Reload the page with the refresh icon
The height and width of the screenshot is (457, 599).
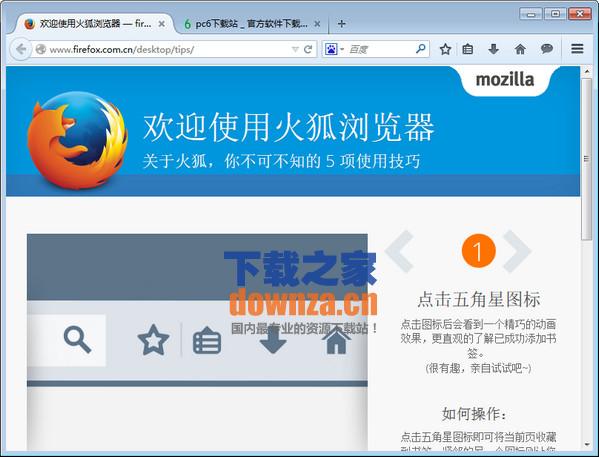308,49
